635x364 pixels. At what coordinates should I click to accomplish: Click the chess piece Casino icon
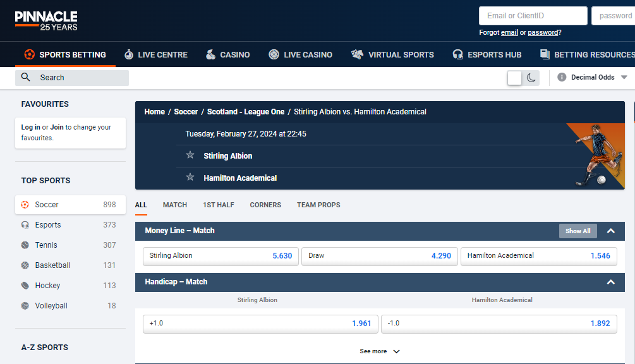210,54
